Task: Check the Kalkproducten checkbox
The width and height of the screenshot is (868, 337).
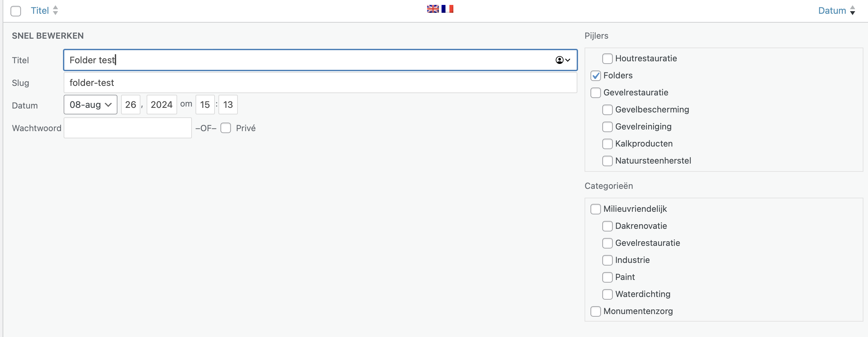Action: tap(607, 144)
